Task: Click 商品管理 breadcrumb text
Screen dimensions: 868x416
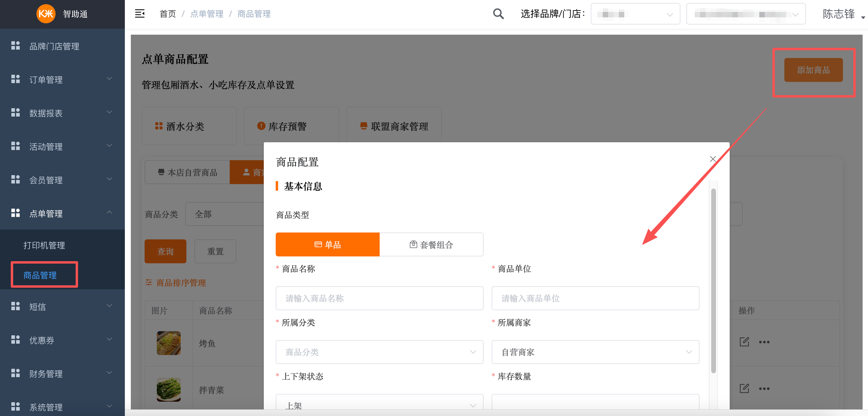Action: 254,14
